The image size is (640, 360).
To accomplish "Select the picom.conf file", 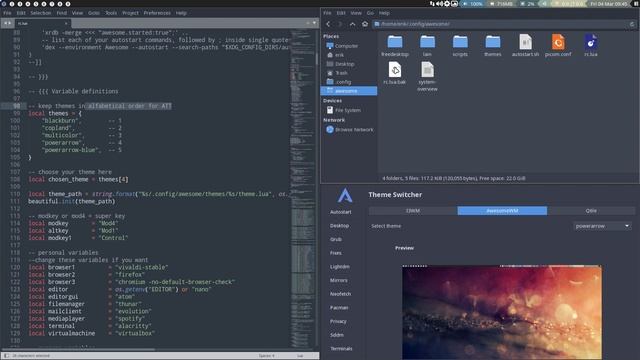I will pos(558,45).
